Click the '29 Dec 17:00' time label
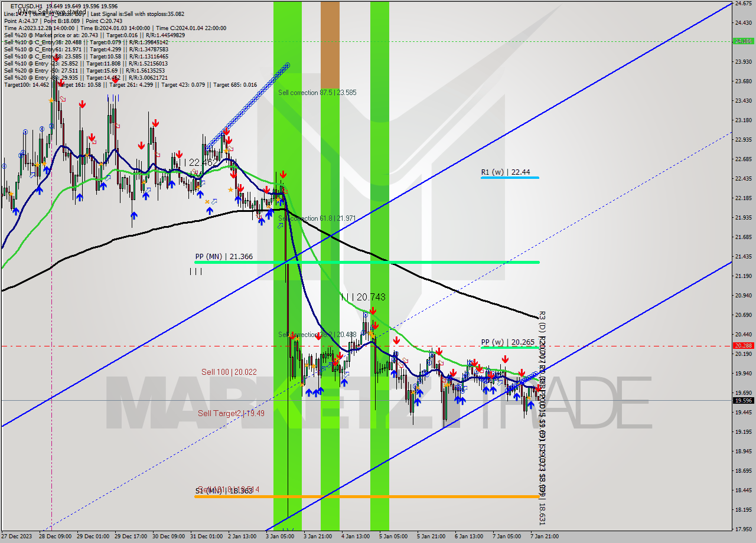 (x=131, y=537)
